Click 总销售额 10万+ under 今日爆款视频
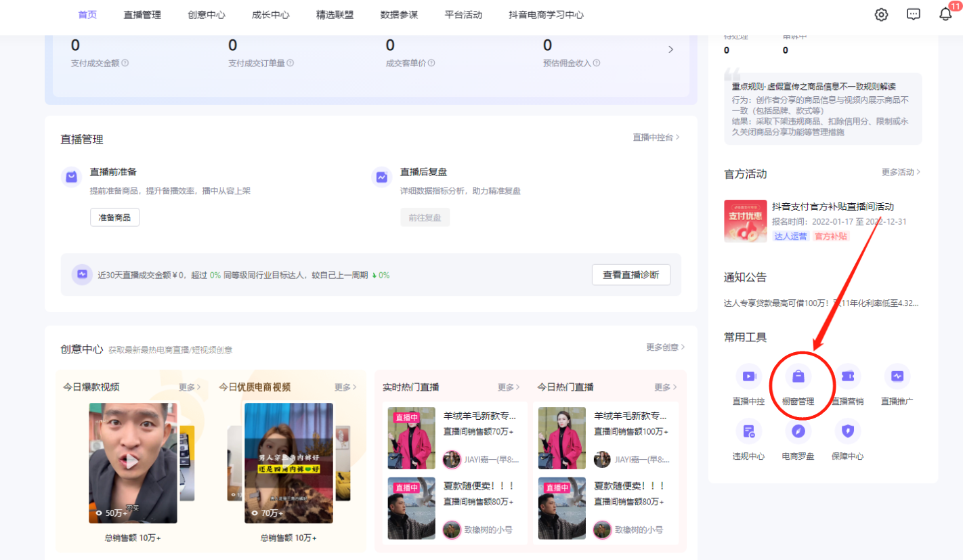This screenshot has height=560, width=963. (x=133, y=538)
